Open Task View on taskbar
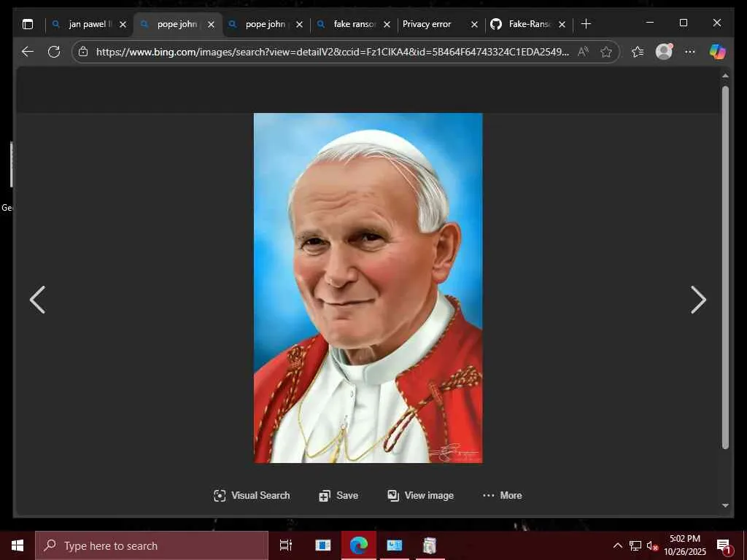747x560 pixels. tap(285, 545)
